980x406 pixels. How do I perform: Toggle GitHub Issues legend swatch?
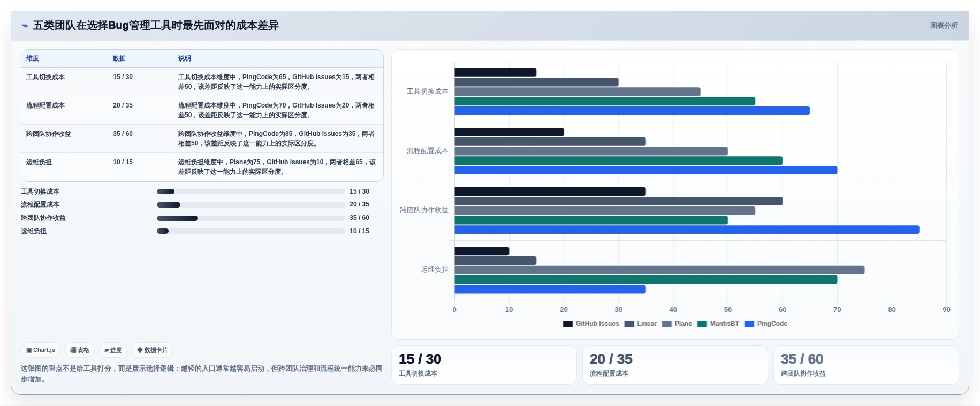click(568, 324)
